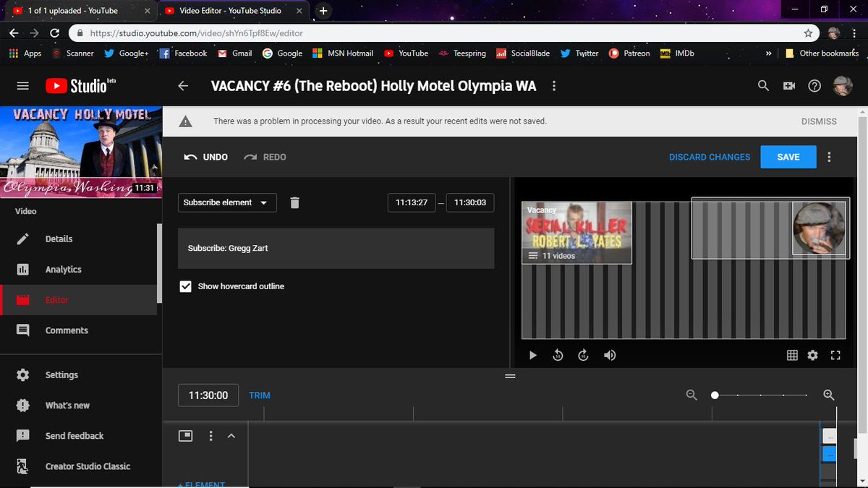Toggle the preview grid overlay
Screen dimensions: 868x488
792,355
